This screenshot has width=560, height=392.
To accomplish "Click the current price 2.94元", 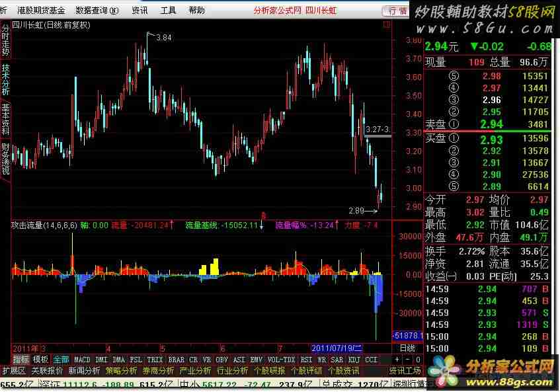I will tap(442, 46).
